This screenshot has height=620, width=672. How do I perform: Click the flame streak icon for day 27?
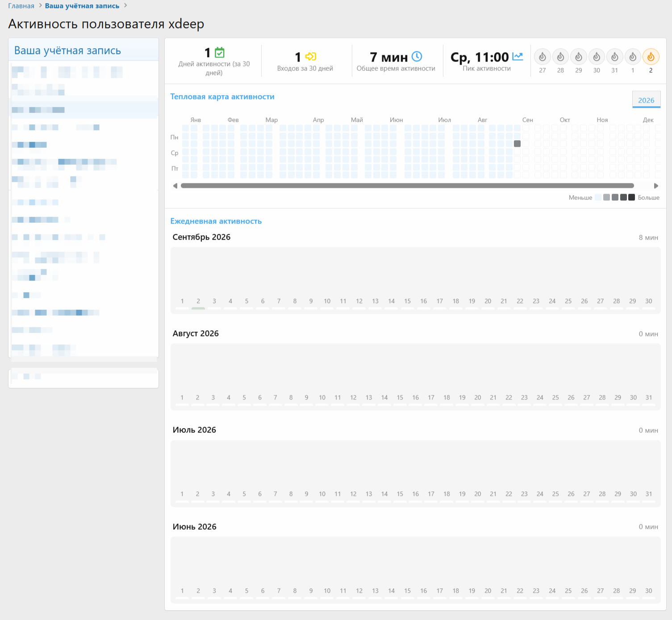542,57
